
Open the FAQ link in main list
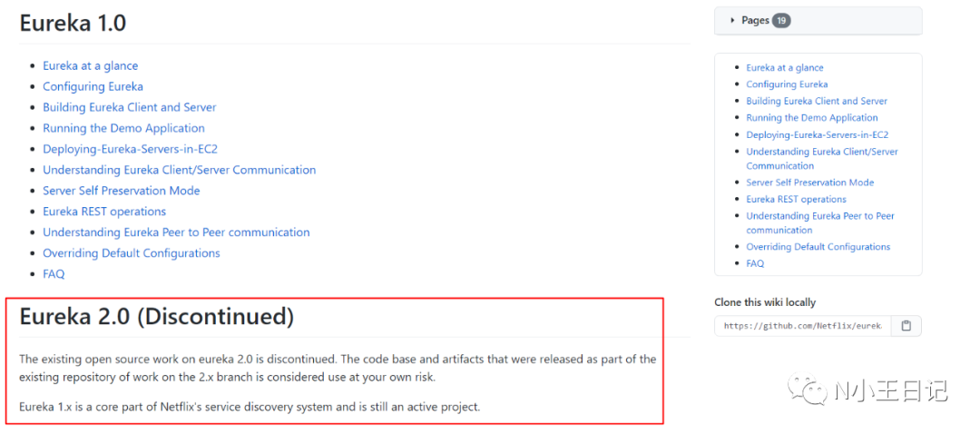pos(54,274)
